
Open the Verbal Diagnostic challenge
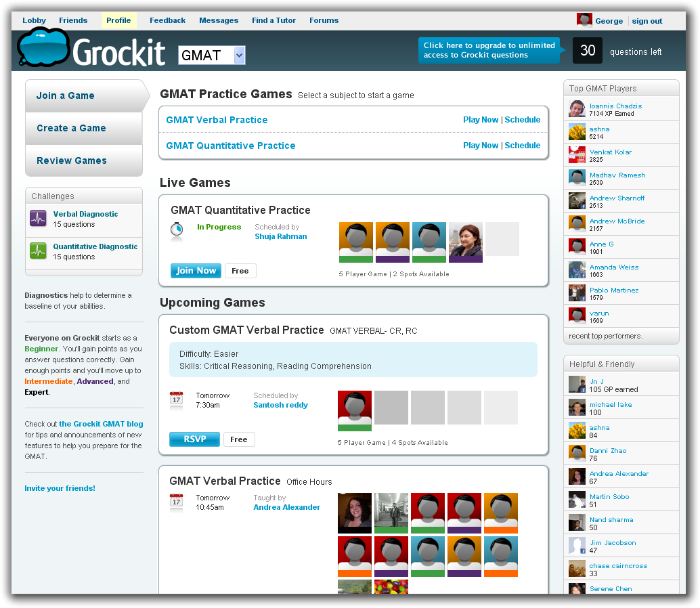click(86, 214)
